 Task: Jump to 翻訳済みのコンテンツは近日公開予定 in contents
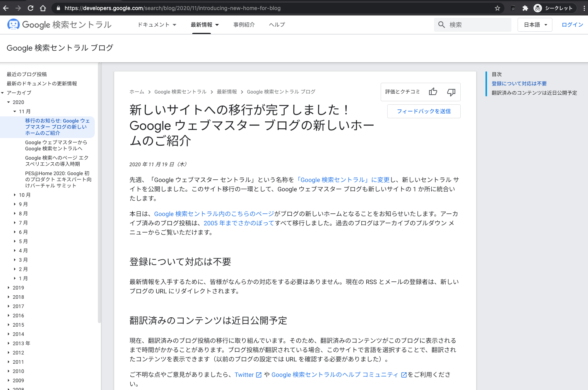click(534, 93)
